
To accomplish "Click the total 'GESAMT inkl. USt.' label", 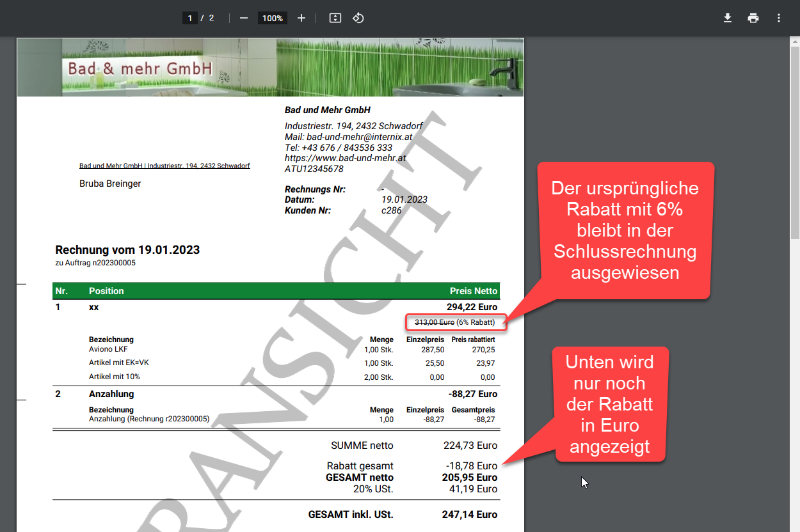I will (351, 515).
